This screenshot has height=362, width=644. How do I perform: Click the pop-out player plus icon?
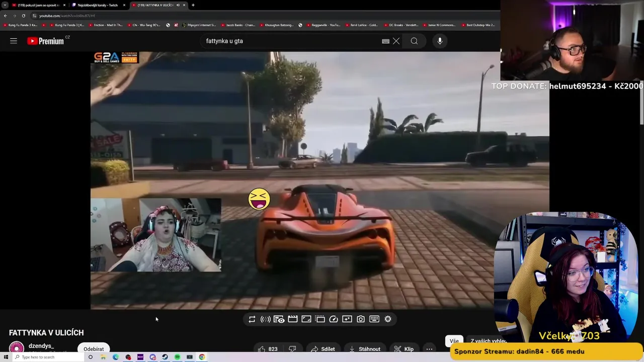pos(347,319)
